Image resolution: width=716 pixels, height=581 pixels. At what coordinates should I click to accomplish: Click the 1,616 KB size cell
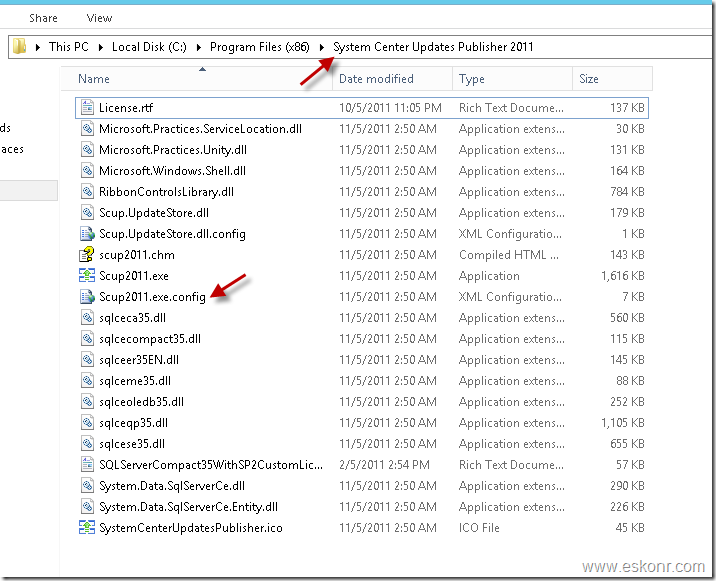(622, 276)
